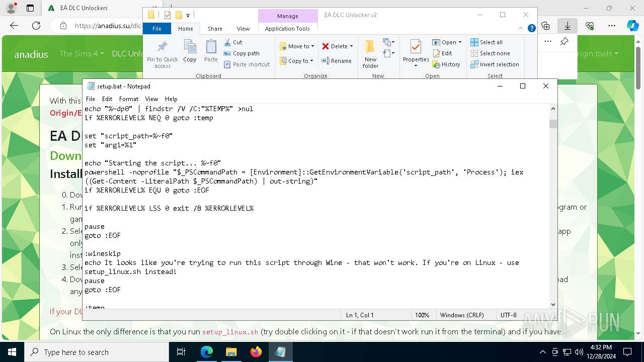The width and height of the screenshot is (644, 362).
Task: Click Paste shortcut in Clipboard group
Action: [x=247, y=64]
